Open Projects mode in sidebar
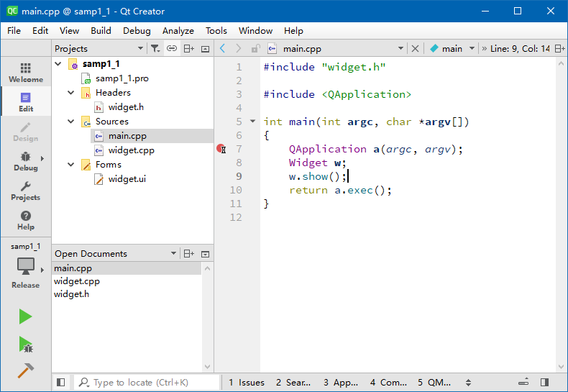Viewport: 568px width, 392px height. [x=25, y=191]
